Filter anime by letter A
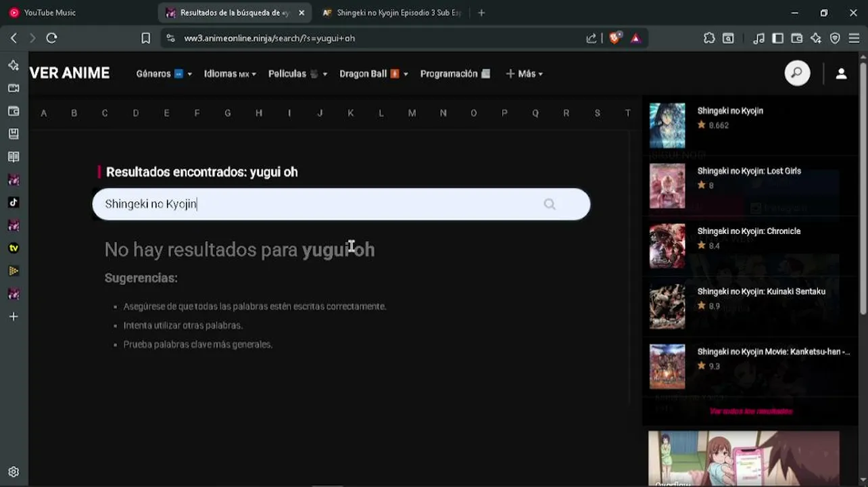This screenshot has width=868, height=487. click(x=44, y=113)
